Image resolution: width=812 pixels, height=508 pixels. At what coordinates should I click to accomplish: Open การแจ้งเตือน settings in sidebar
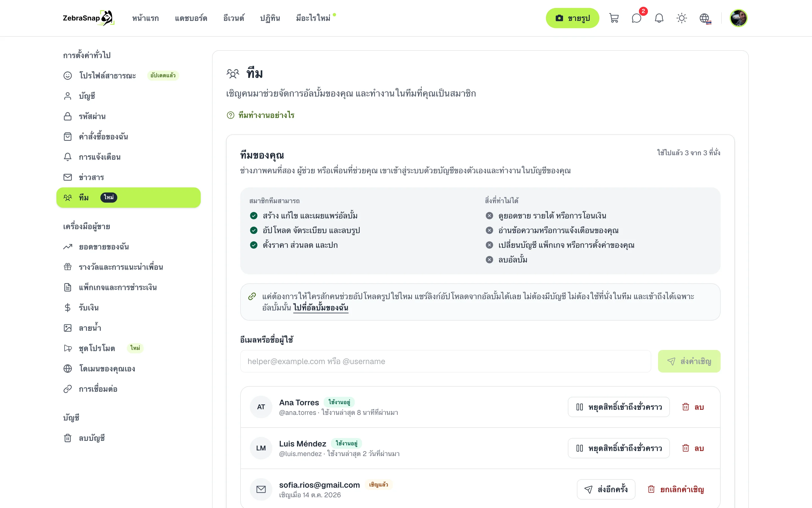(129, 157)
